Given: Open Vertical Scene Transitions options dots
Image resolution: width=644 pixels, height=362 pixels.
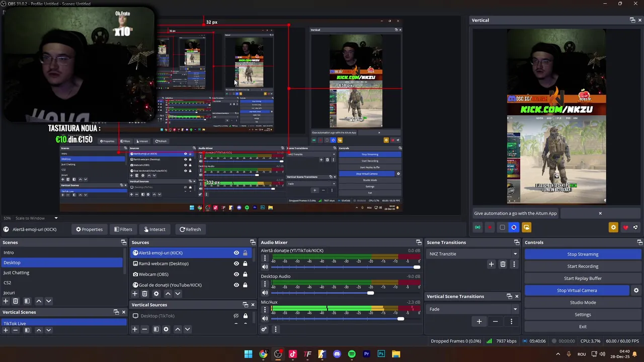Looking at the screenshot, I should pyautogui.click(x=511, y=321).
